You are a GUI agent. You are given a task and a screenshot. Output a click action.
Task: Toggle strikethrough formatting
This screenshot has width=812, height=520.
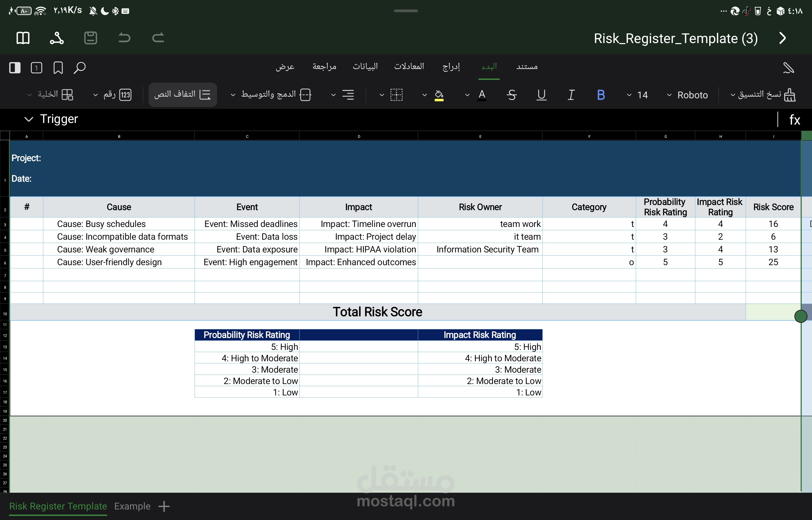point(512,95)
